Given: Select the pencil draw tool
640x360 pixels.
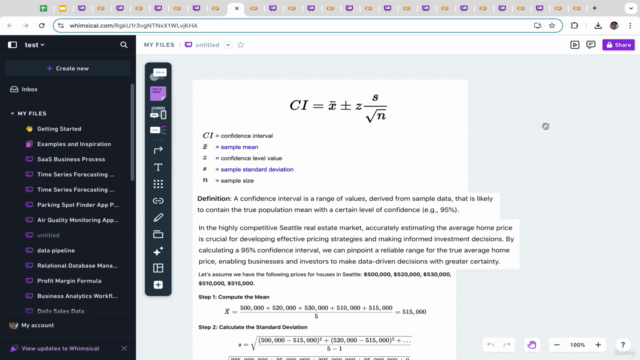Looking at the screenshot, I should pos(158,218).
